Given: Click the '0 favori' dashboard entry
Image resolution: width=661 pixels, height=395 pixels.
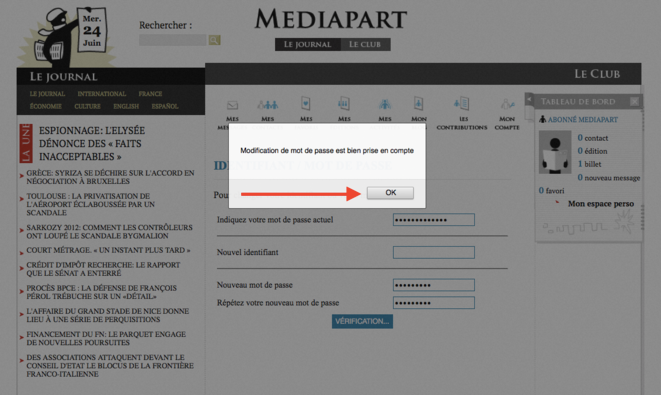Looking at the screenshot, I should coord(551,191).
